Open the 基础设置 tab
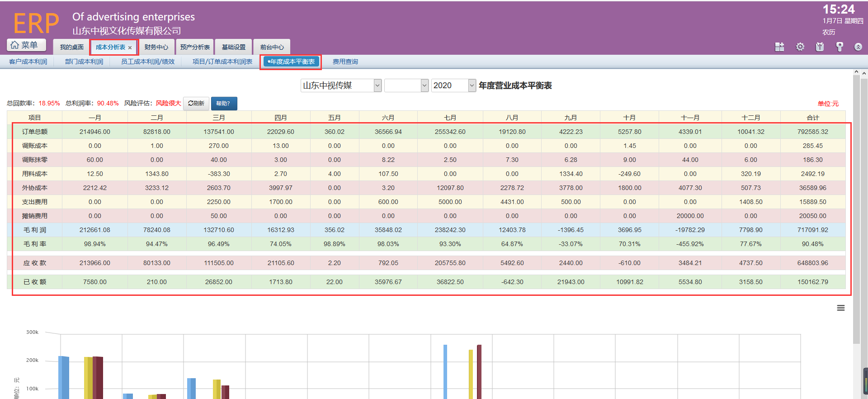 click(234, 47)
